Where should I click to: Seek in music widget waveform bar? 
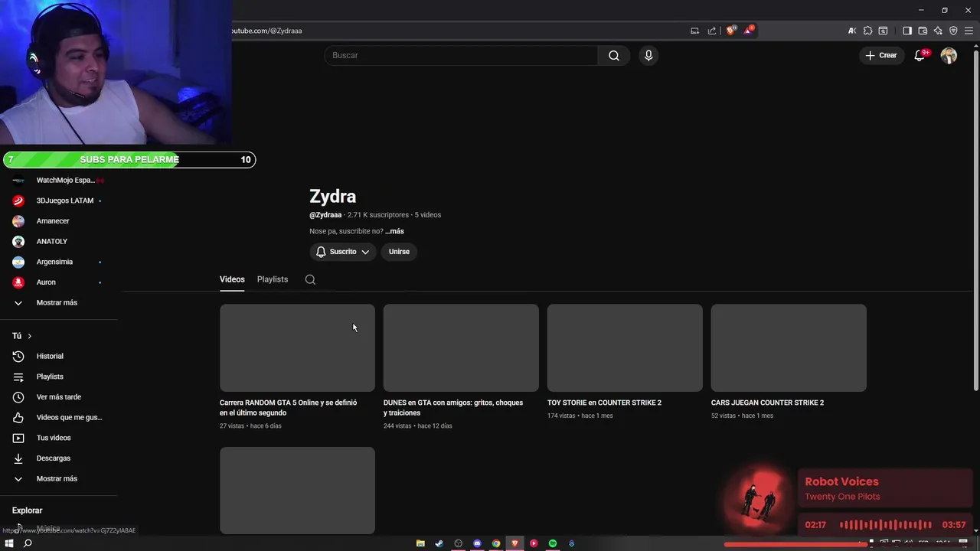tap(886, 525)
